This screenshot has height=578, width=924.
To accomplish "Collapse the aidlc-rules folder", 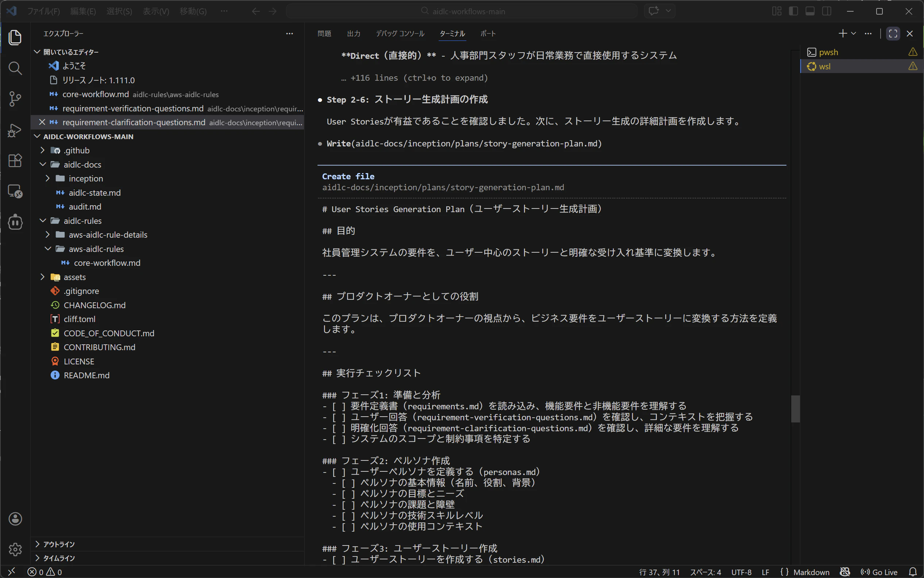I will [x=167, y=221].
